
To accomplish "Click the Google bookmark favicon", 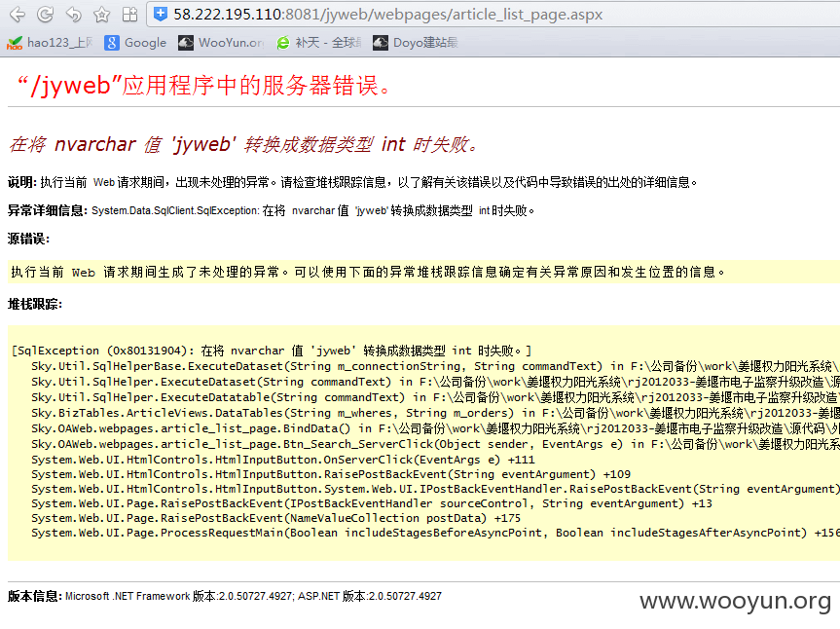I will [x=111, y=43].
